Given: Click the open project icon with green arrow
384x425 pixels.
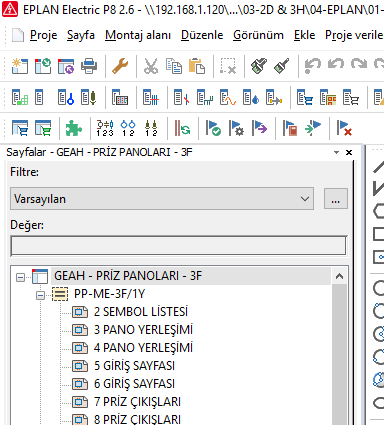Looking at the screenshot, I should click(43, 66).
